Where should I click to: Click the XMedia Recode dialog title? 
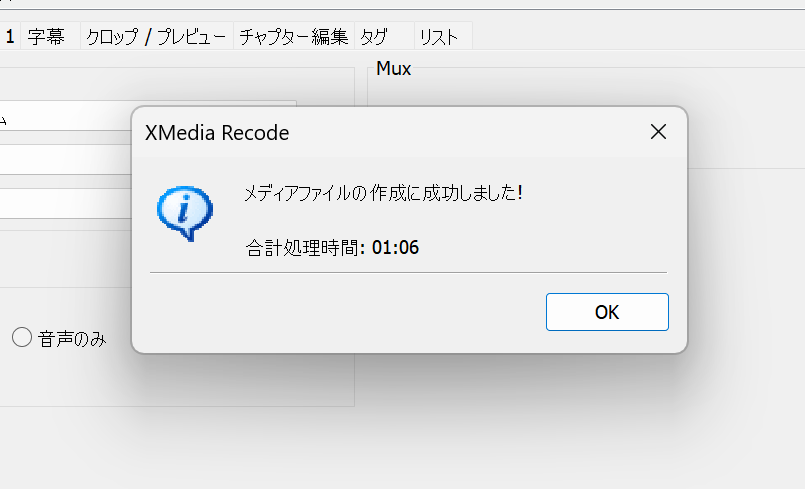(x=217, y=132)
